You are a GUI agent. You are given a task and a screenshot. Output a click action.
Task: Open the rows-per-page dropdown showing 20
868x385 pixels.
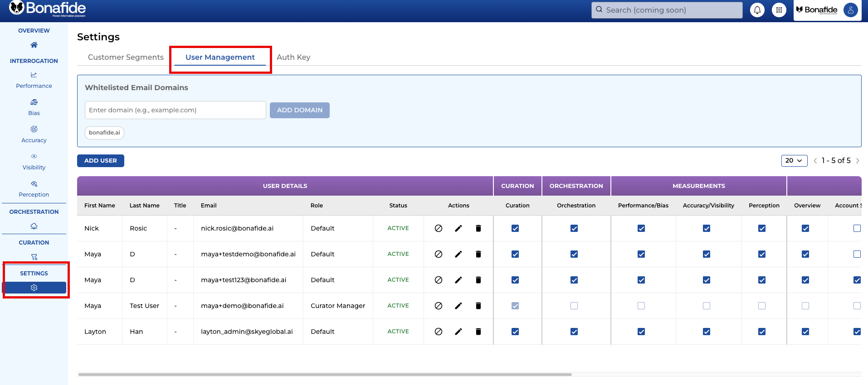tap(794, 161)
